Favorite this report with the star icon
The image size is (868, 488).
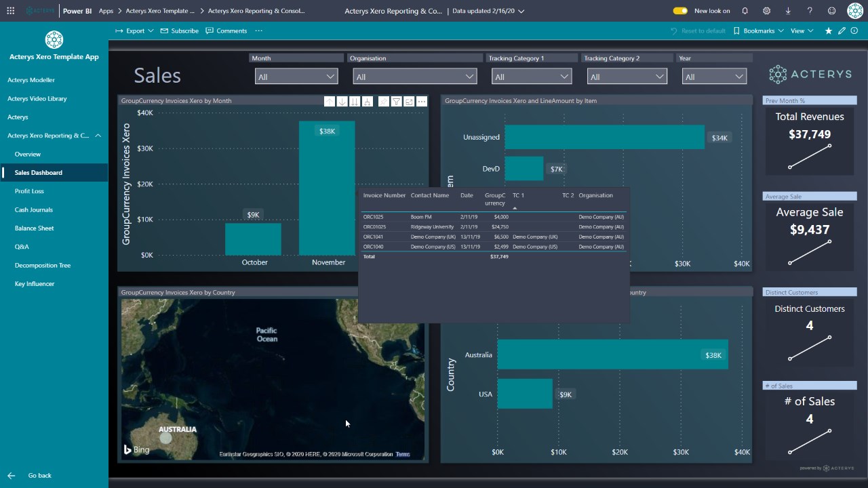829,30
